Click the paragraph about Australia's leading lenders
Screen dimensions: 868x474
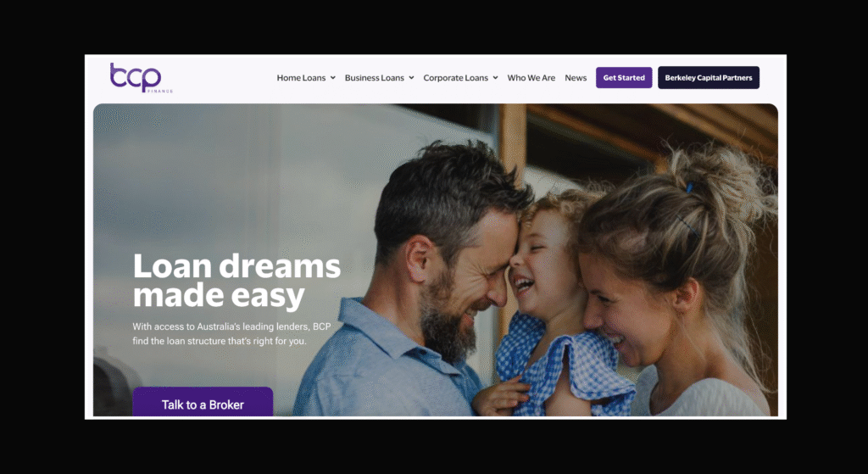tap(231, 334)
